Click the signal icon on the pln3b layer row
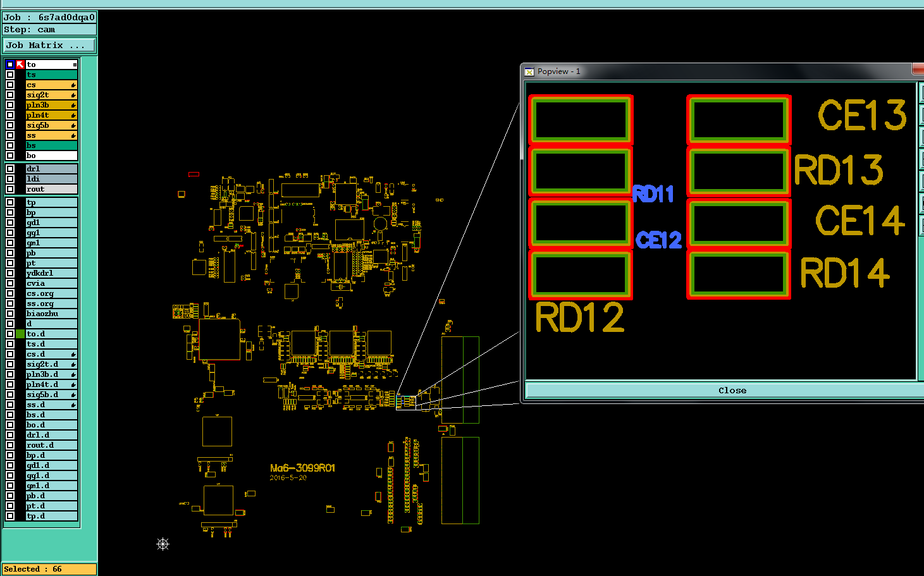Screen dimensions: 924x576 (73, 105)
